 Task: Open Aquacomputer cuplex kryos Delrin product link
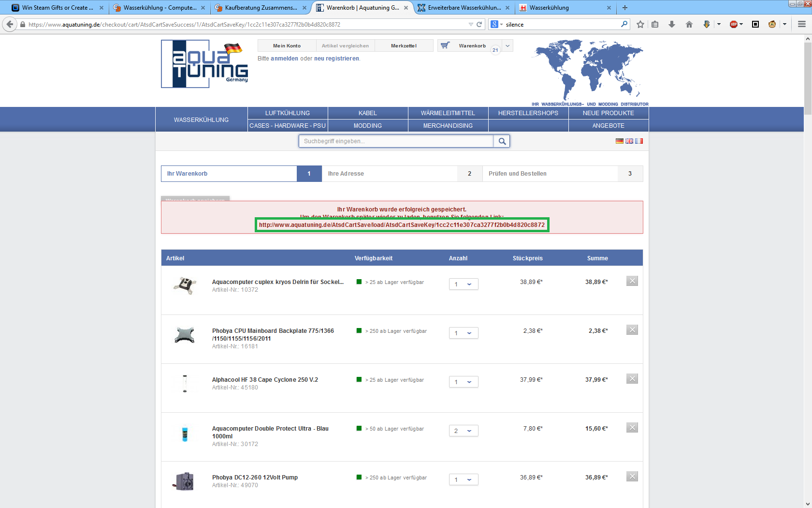[x=278, y=282]
